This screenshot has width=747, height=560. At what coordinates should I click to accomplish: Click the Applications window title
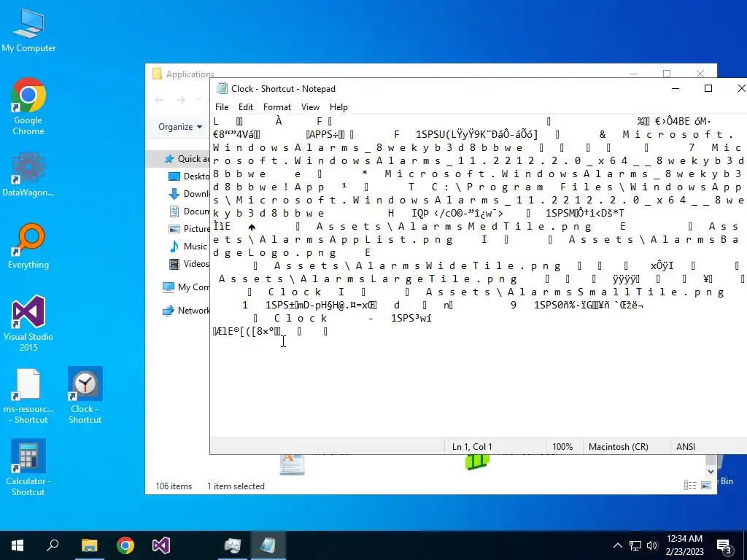coord(190,74)
